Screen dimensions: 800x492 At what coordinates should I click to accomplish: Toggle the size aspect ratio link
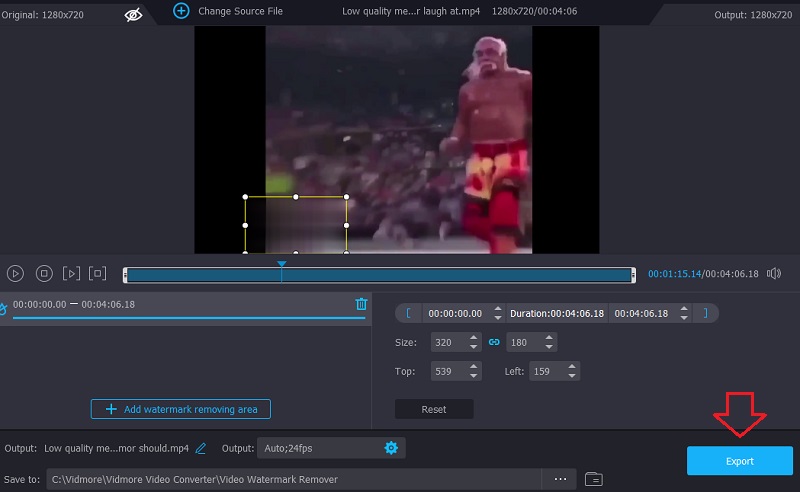point(493,342)
